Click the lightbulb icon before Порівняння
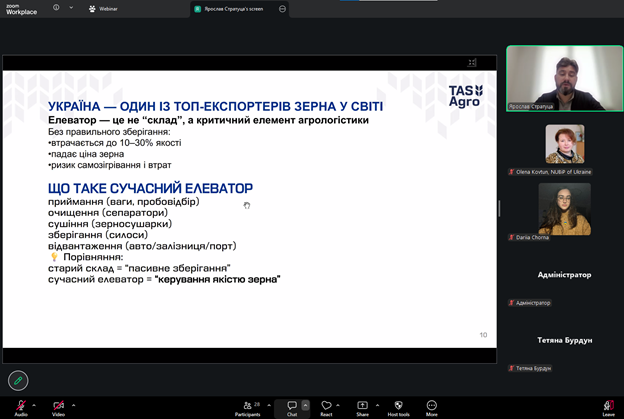 coord(54,257)
